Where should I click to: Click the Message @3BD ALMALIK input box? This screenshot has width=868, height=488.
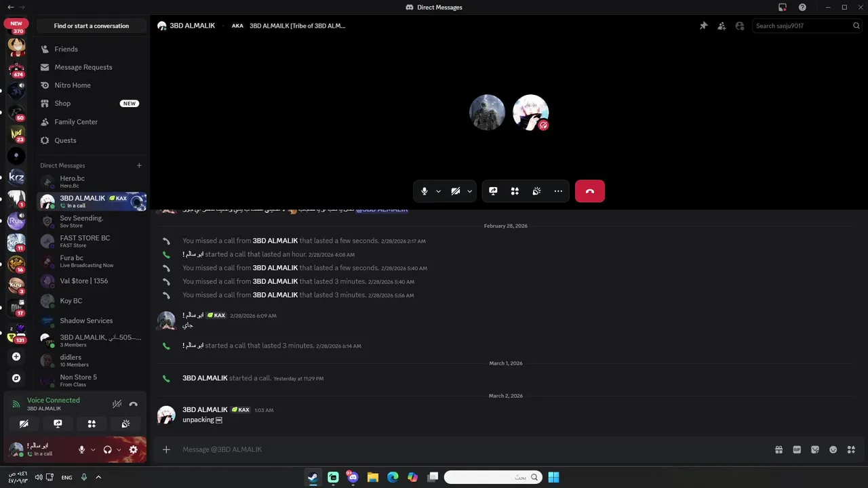click(475, 449)
